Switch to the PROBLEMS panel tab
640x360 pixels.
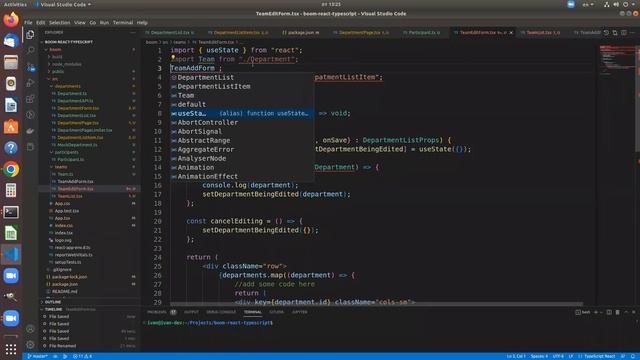pos(161,312)
